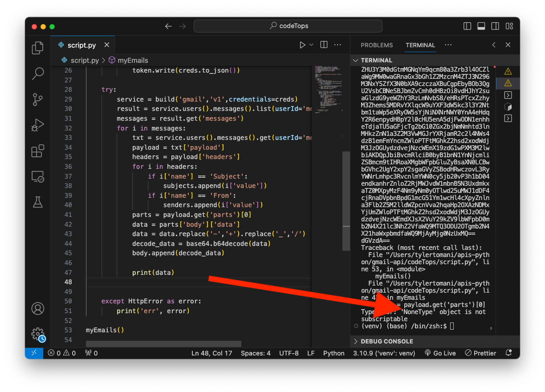Click the line 53 myEmails() call
Viewport: 545px width, 392px height.
[x=105, y=331]
